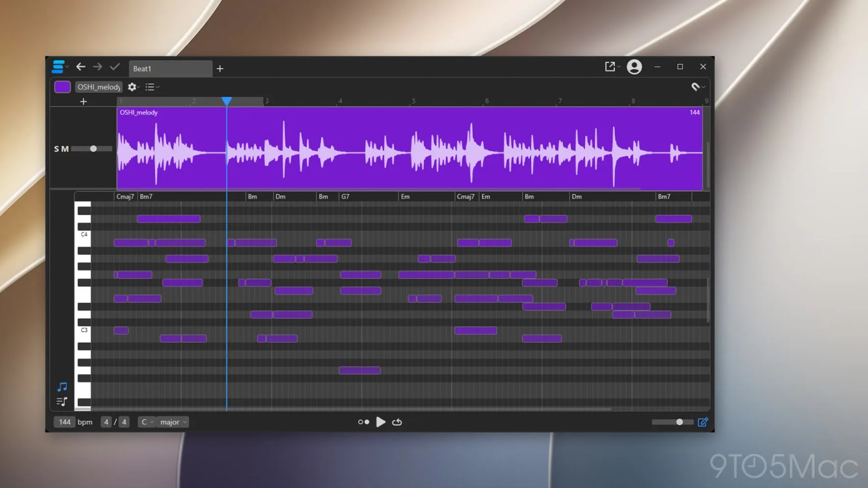Click the forward arrow (redo)
Image resolution: width=868 pixels, height=488 pixels.
tap(98, 67)
